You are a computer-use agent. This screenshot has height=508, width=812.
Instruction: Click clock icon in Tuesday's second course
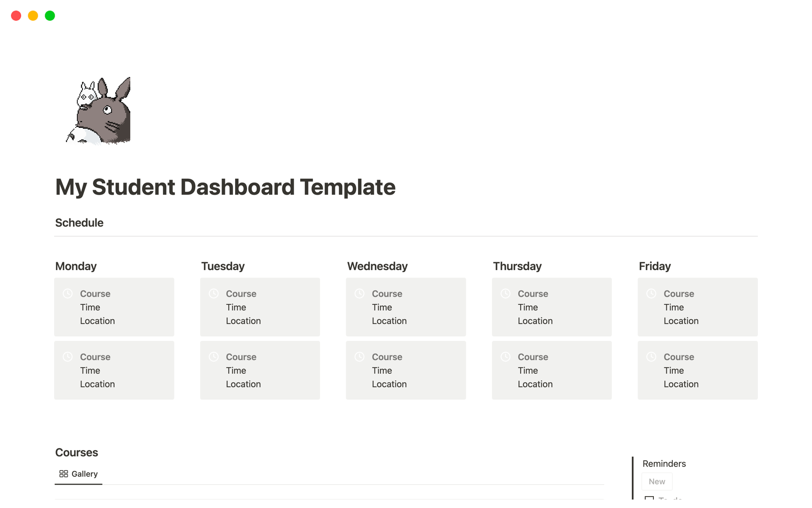214,356
